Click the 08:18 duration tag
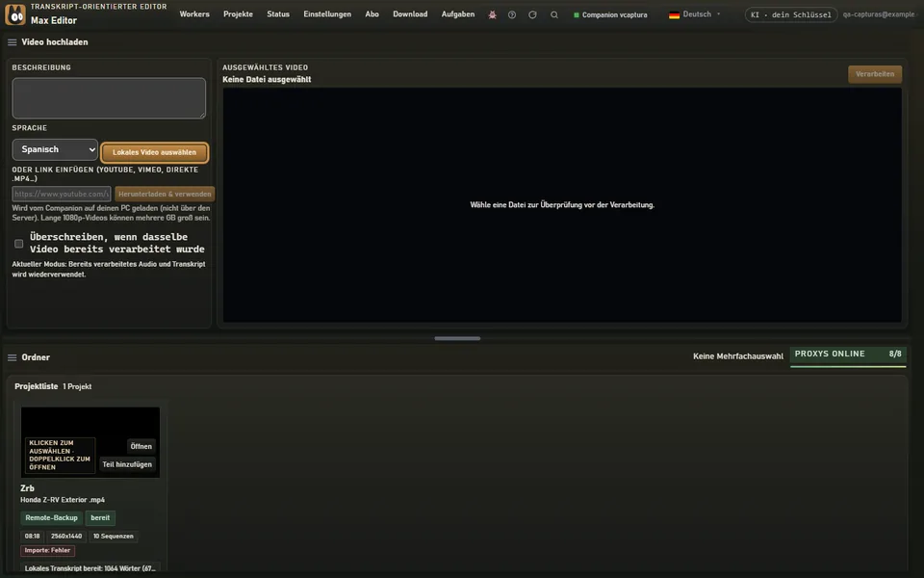Screen dimensions: 924x578 [33, 537]
